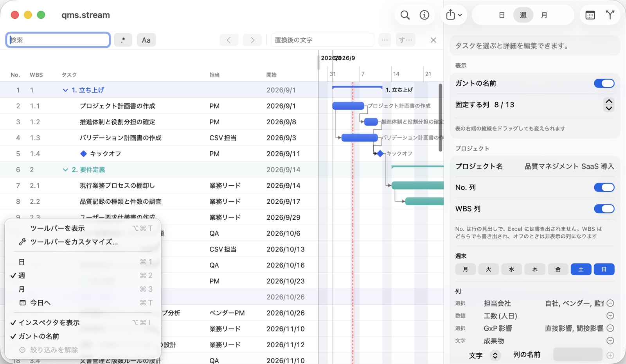
Task: Open the share export icon
Action: coord(451,15)
